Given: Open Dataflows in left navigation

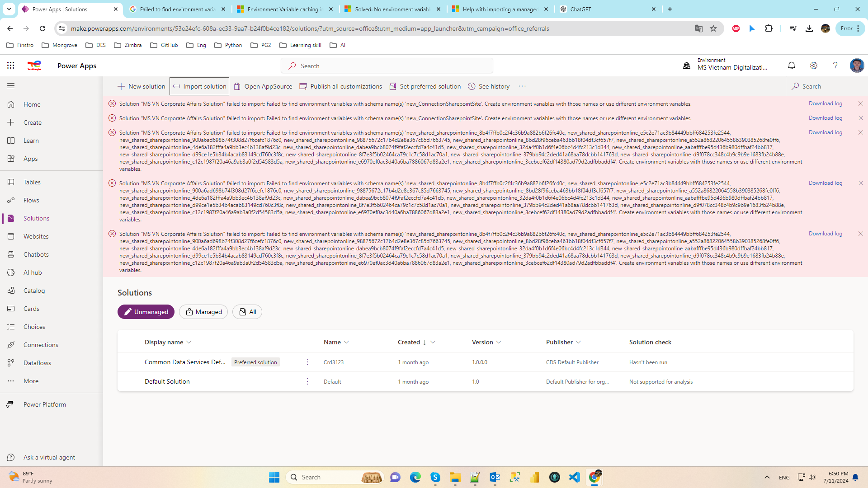Looking at the screenshot, I should click(x=52, y=363).
